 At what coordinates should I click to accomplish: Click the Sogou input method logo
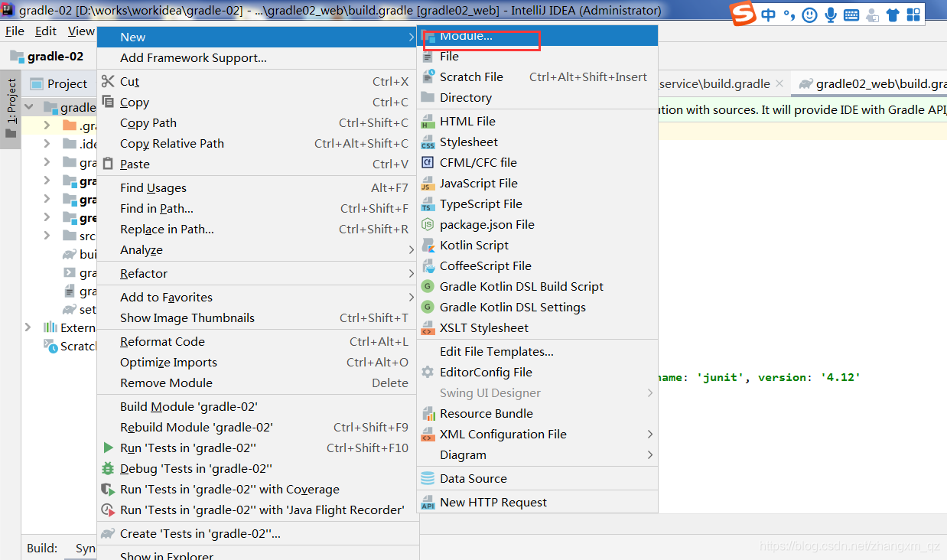click(x=743, y=14)
